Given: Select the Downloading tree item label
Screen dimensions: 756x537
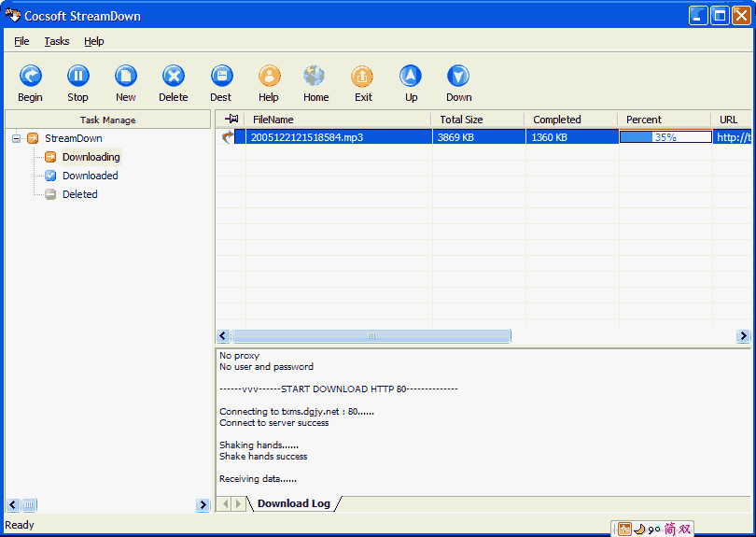Looking at the screenshot, I should tap(91, 157).
